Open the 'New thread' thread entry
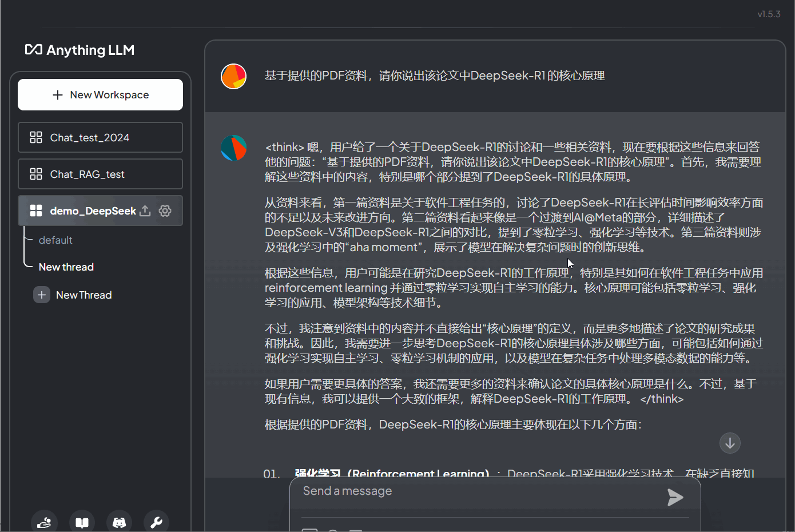This screenshot has width=795, height=532. point(66,267)
